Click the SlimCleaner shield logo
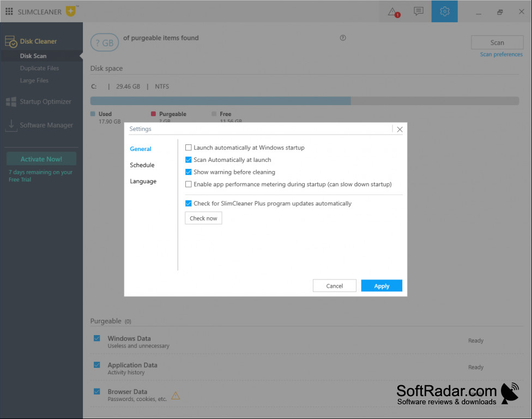This screenshot has height=419, width=532. 70,11
